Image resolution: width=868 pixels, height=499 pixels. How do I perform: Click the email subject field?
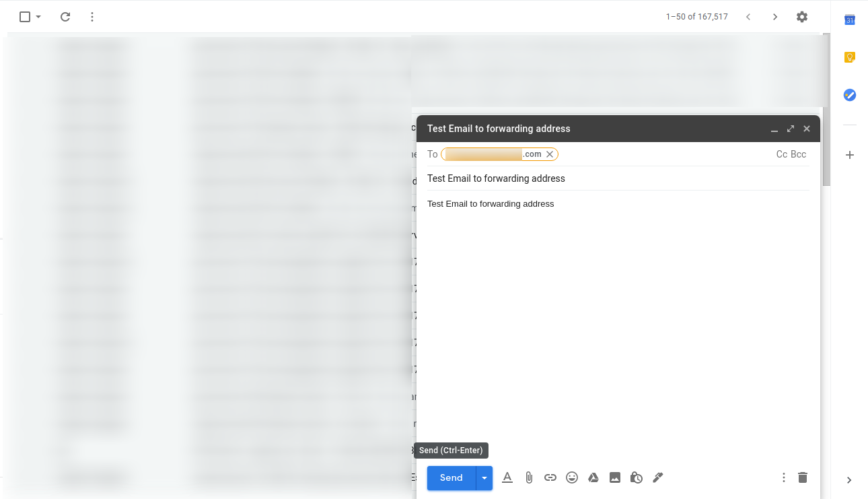point(618,178)
